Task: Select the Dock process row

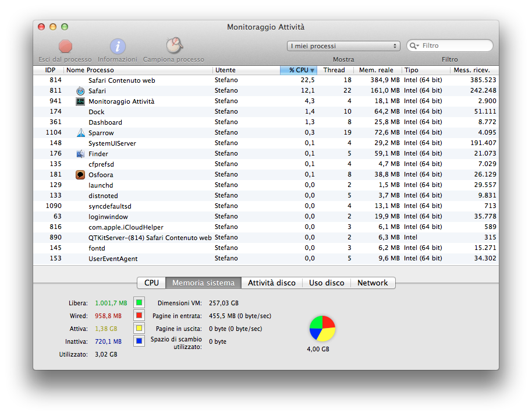Action: [x=266, y=112]
